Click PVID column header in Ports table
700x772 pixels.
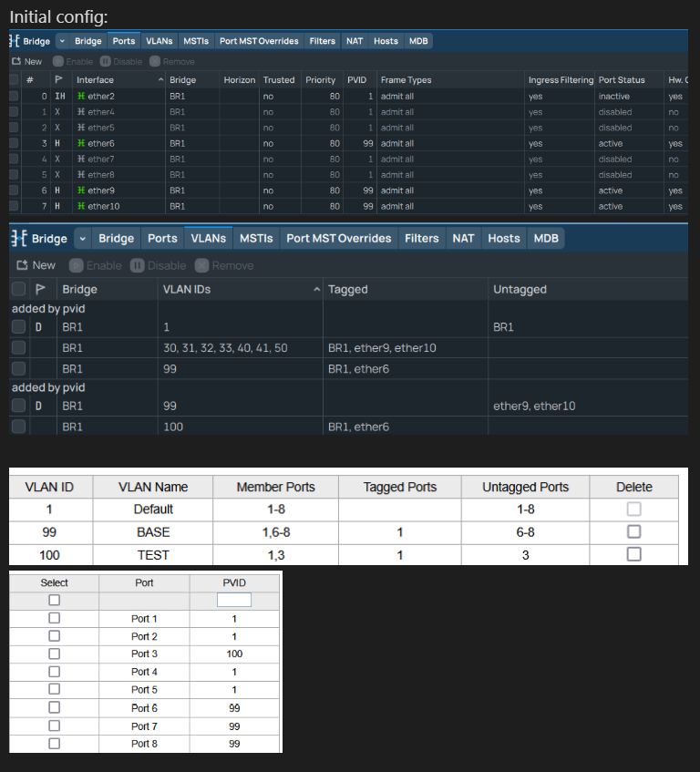(x=359, y=80)
